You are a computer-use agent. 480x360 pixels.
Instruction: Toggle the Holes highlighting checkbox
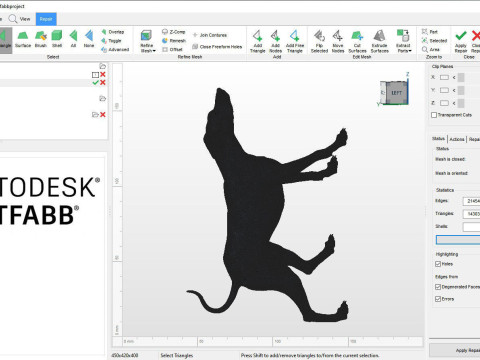438,264
